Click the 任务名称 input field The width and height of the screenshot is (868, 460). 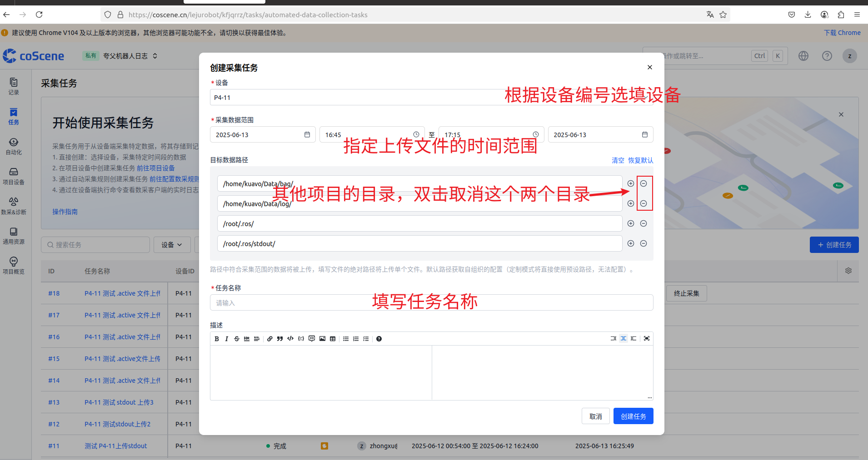click(431, 303)
